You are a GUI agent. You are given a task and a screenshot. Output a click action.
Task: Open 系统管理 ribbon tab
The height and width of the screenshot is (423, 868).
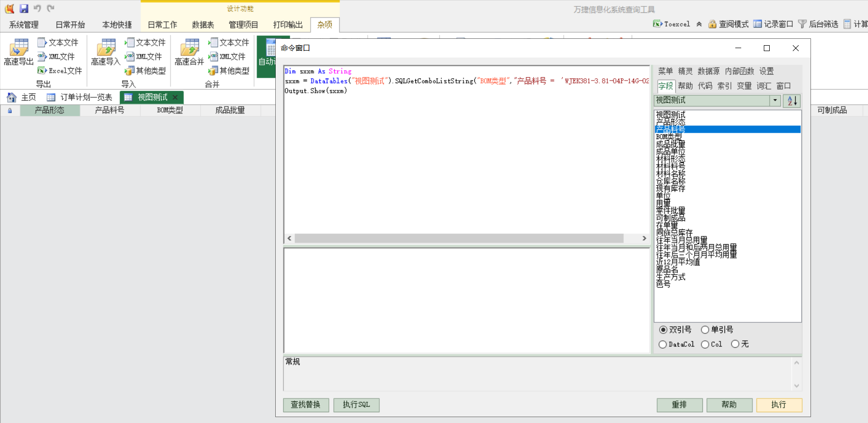pos(24,25)
